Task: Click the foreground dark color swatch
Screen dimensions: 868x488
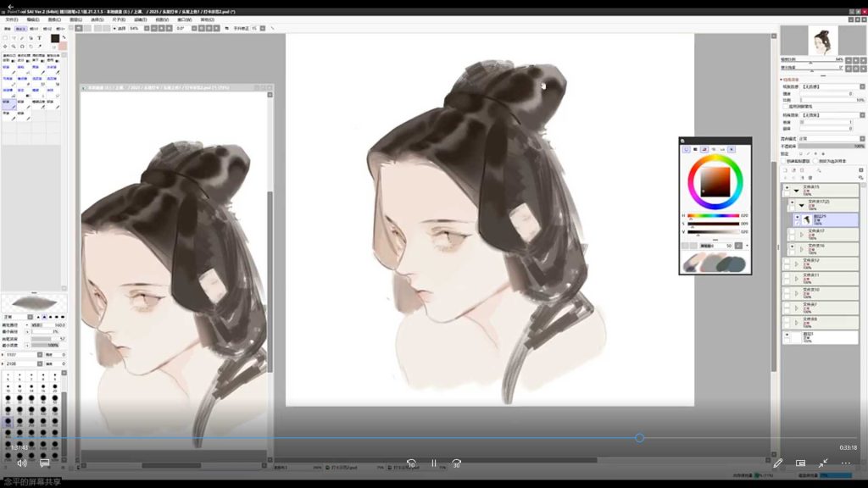Action: [x=55, y=38]
